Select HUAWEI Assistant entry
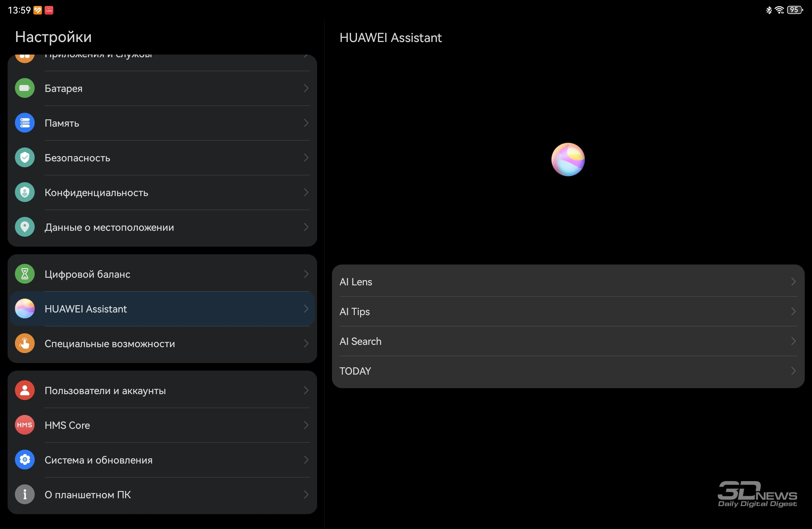This screenshot has height=529, width=812. tap(162, 309)
